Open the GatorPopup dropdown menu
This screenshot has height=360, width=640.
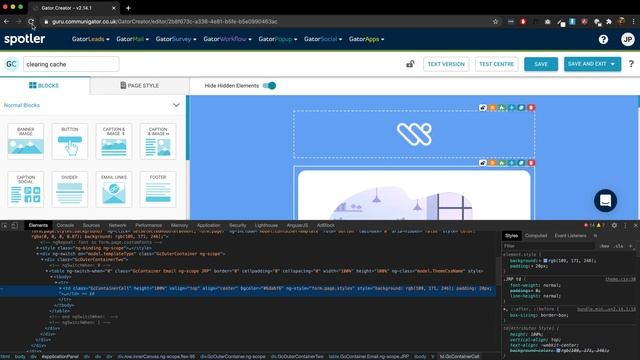click(x=278, y=39)
